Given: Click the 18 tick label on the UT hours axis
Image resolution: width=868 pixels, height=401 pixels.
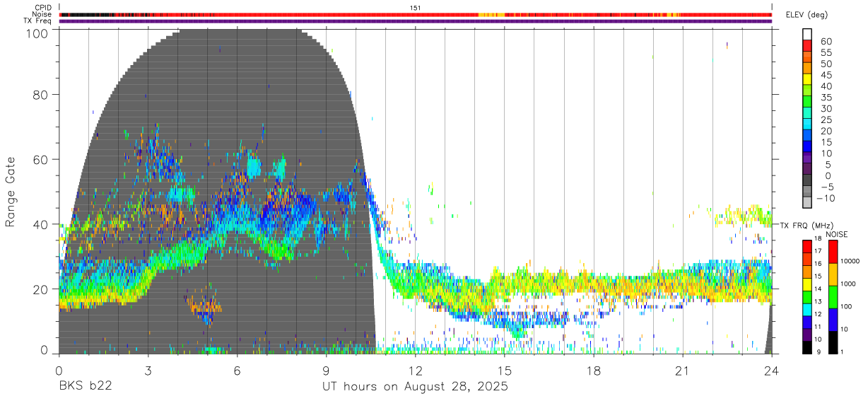Looking at the screenshot, I should pyautogui.click(x=593, y=371).
